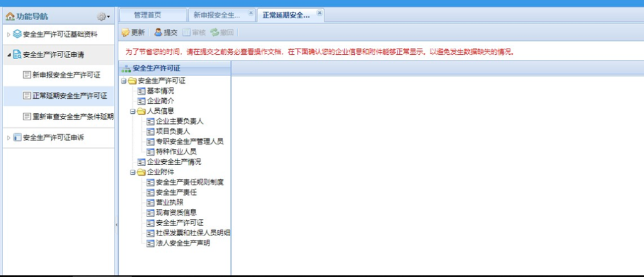This screenshot has height=277, width=644.
Task: Click the stack icon of 安全生产许可证基础资料
Action: (17, 34)
